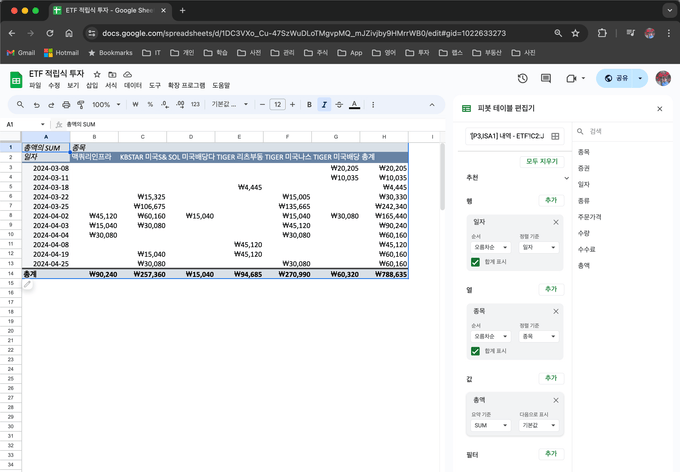Increase decimal places
The height and width of the screenshot is (472, 680).
[180, 105]
